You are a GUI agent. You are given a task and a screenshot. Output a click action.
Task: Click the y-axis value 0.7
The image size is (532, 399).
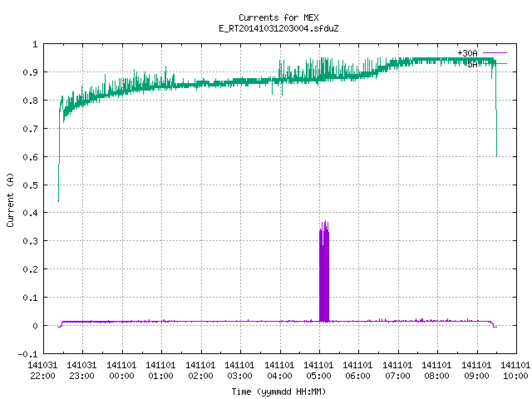30,129
